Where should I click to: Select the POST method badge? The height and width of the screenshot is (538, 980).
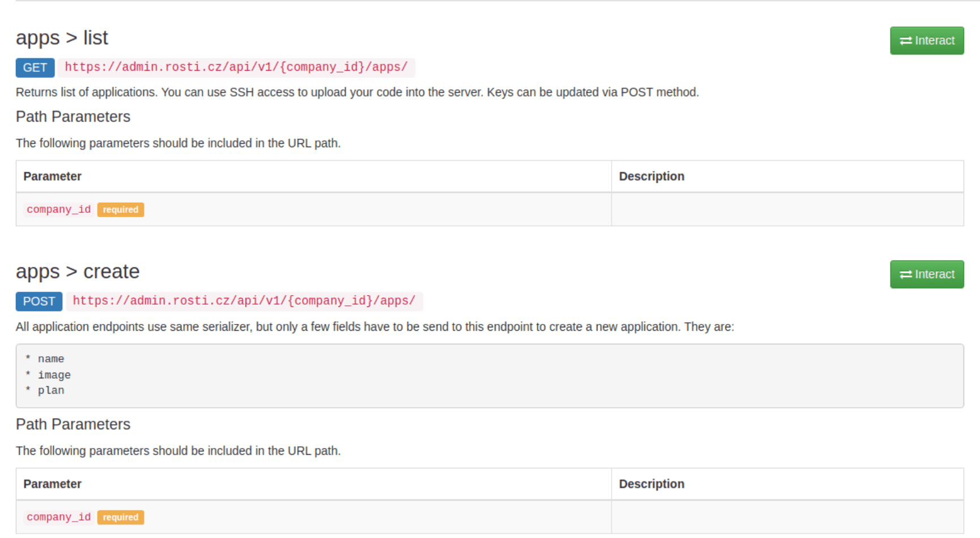[x=39, y=301]
